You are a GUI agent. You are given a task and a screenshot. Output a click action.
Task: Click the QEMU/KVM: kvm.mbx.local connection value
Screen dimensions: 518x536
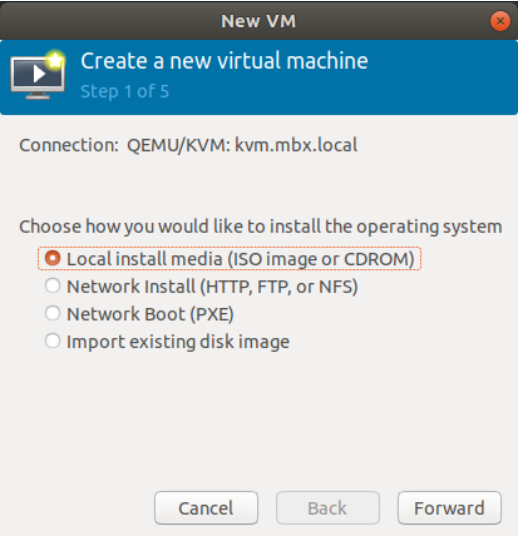pos(242,146)
